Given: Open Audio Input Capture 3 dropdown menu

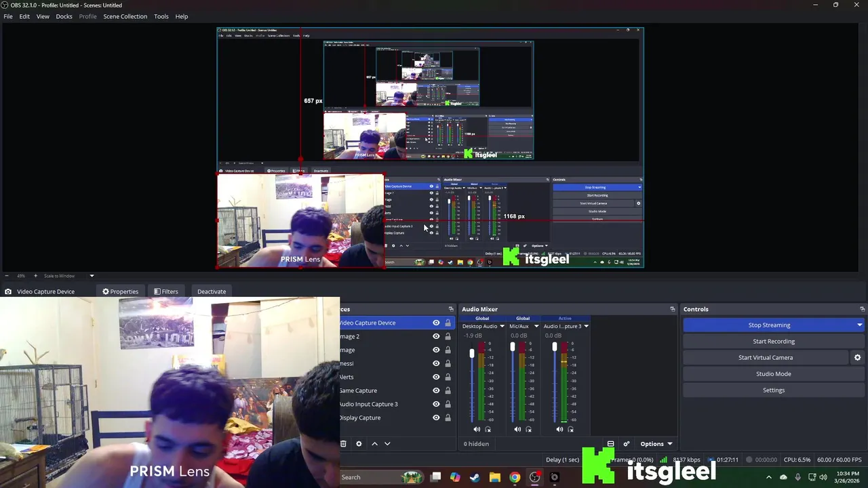Looking at the screenshot, I should pos(586,326).
